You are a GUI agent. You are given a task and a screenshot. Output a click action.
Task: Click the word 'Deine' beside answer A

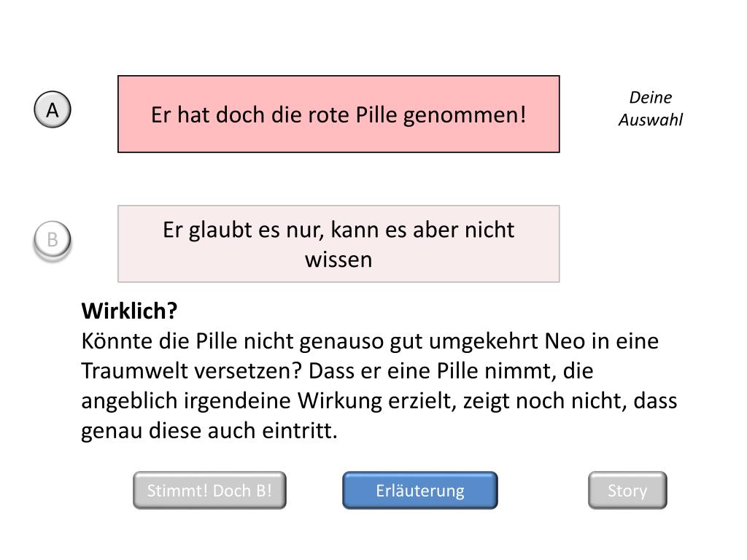[x=650, y=98]
